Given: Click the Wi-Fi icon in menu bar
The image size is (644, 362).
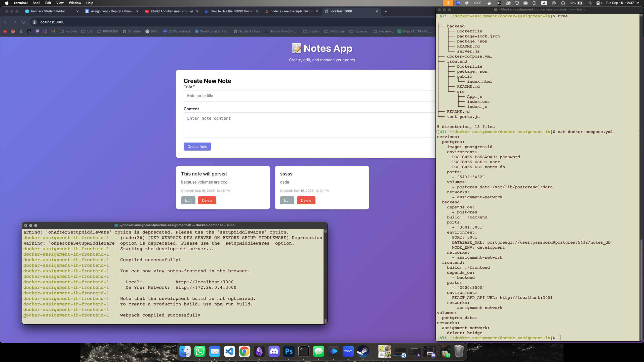Looking at the screenshot, I should pos(590,3).
